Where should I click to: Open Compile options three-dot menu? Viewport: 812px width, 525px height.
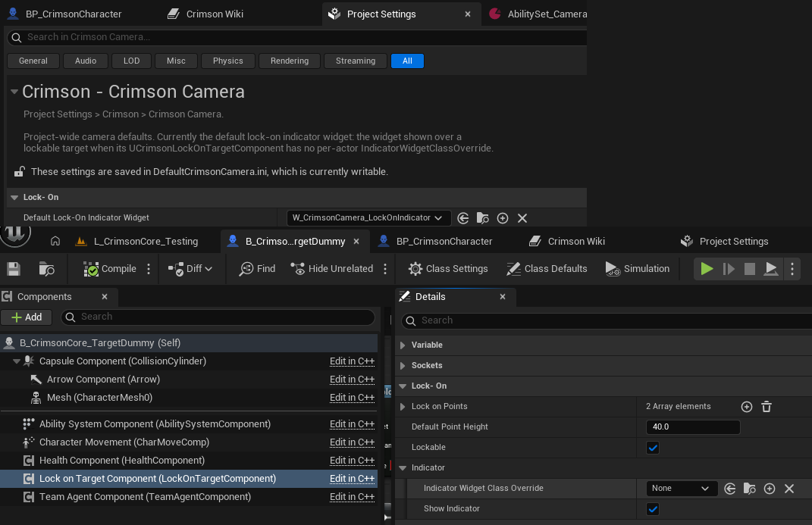[149, 269]
